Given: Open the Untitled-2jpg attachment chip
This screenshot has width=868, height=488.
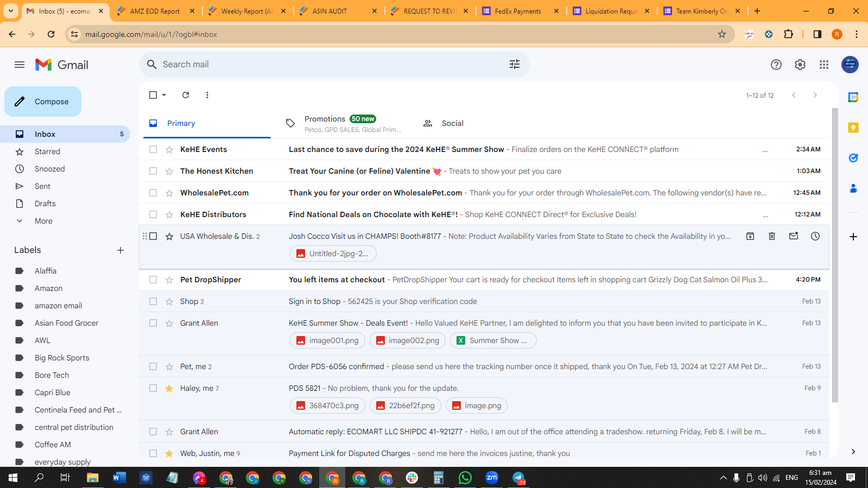Looking at the screenshot, I should [x=333, y=253].
